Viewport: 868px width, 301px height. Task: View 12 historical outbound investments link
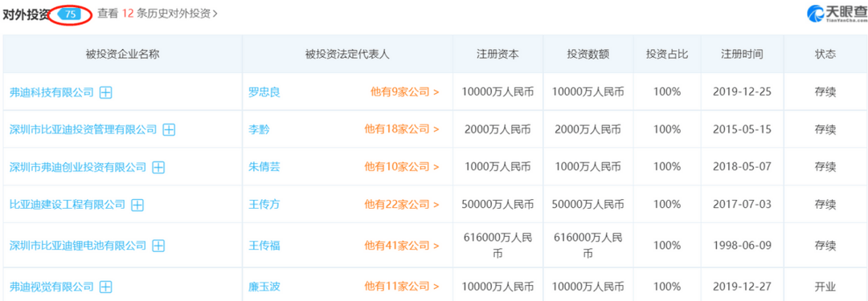158,14
